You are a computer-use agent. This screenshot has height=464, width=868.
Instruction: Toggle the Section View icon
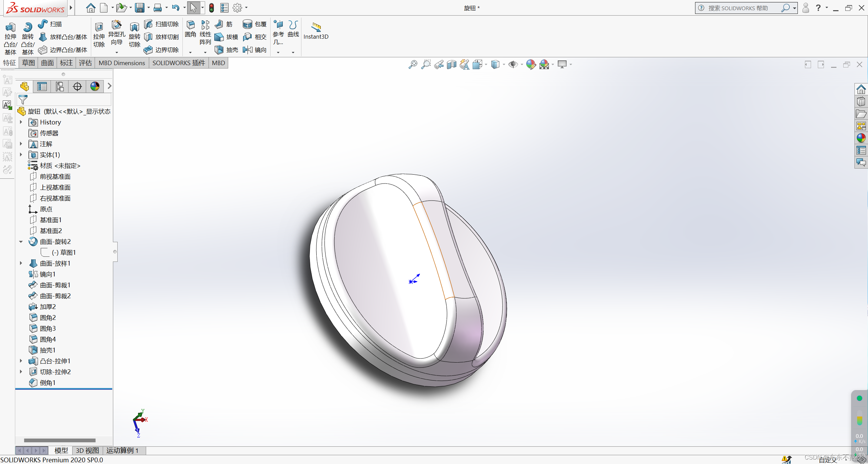[x=452, y=64]
